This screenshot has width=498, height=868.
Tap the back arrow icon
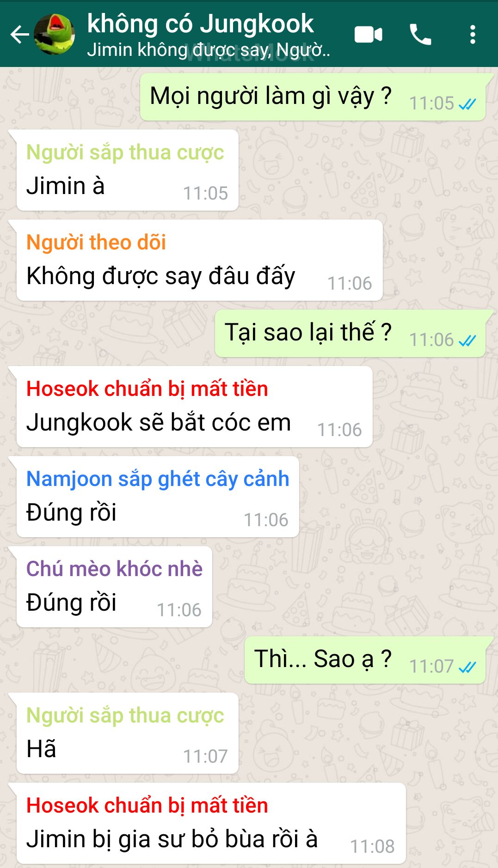[19, 35]
